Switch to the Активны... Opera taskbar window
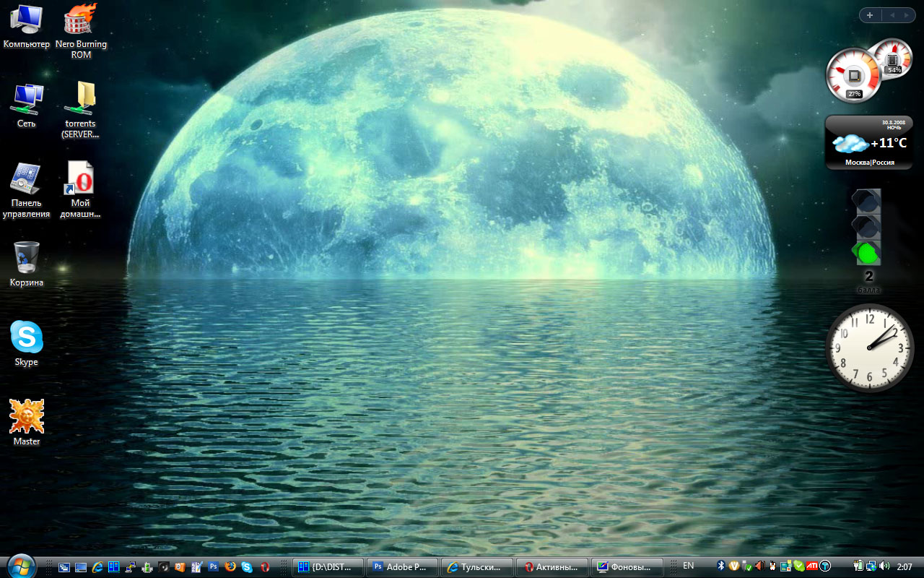This screenshot has width=924, height=578. [552, 567]
